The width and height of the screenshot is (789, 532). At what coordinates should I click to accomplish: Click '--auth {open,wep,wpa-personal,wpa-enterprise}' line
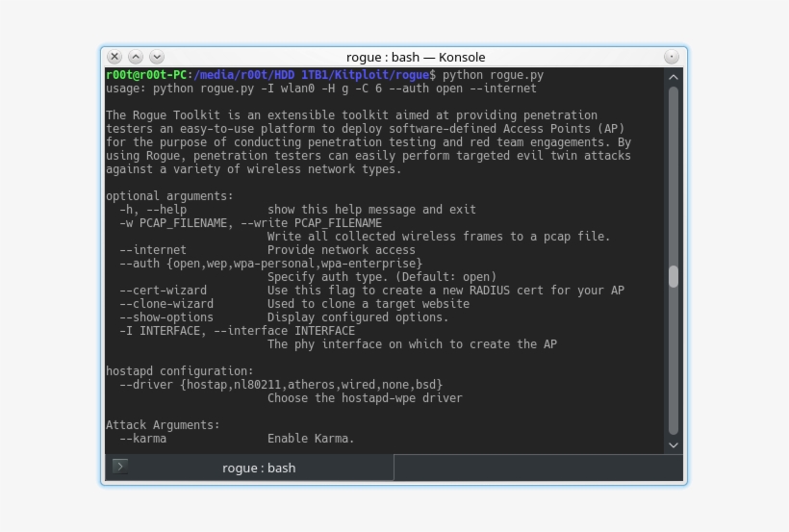pos(270,264)
